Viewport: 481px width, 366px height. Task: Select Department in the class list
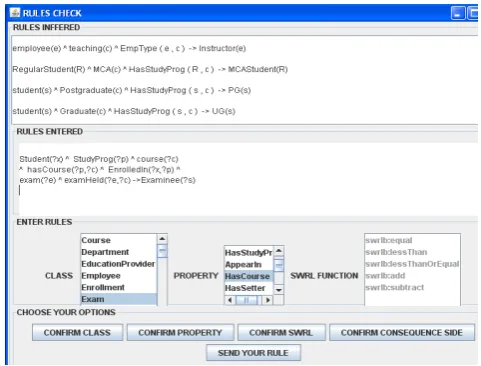tap(119, 252)
